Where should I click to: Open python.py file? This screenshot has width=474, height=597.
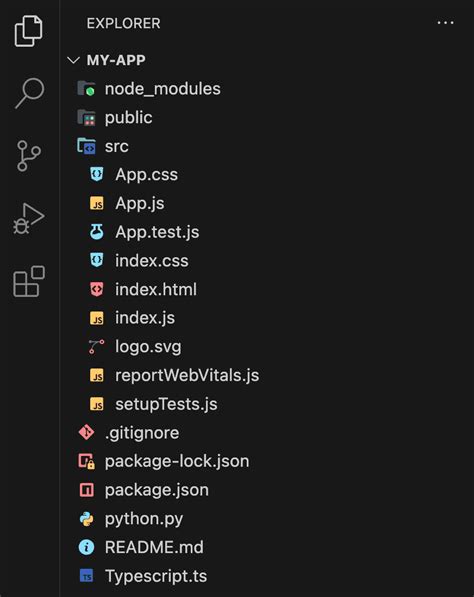[x=144, y=519]
